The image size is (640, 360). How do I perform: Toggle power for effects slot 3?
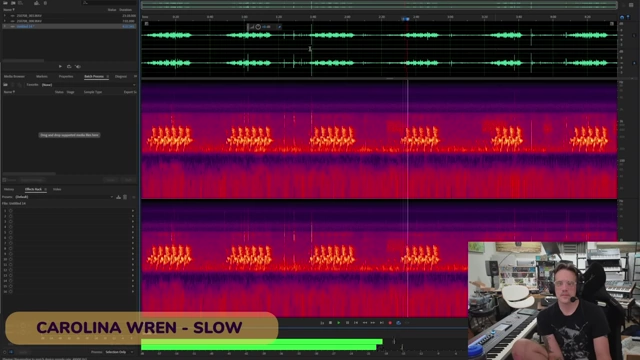(x=11, y=221)
